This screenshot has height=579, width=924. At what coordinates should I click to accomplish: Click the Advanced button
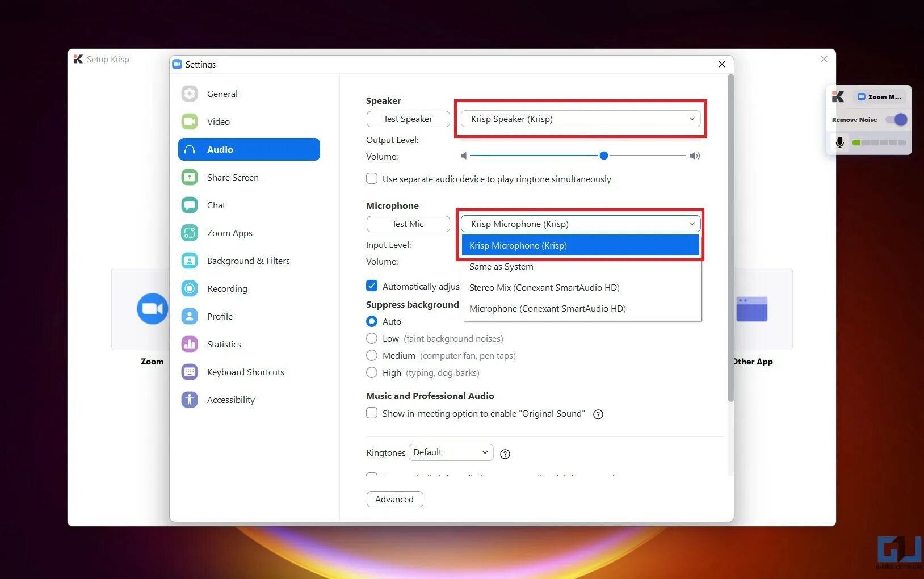(394, 499)
